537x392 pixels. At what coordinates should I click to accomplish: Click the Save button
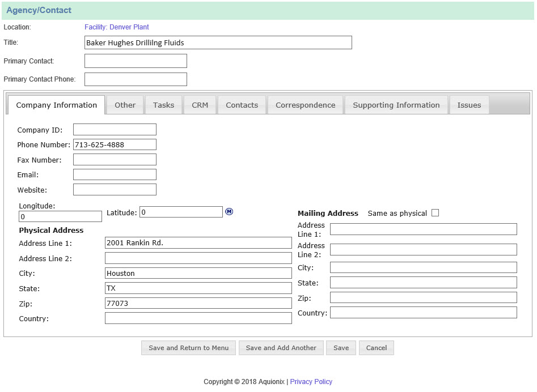(x=341, y=348)
